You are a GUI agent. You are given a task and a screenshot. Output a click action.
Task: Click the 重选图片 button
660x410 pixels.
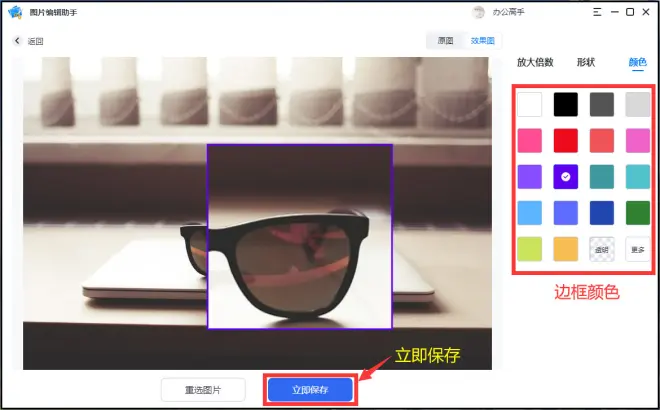(x=203, y=390)
